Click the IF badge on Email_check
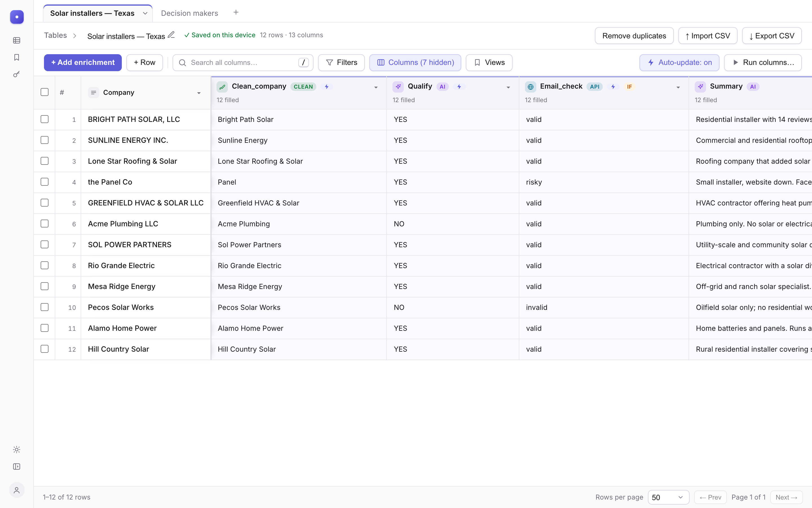The image size is (812, 508). (630, 87)
